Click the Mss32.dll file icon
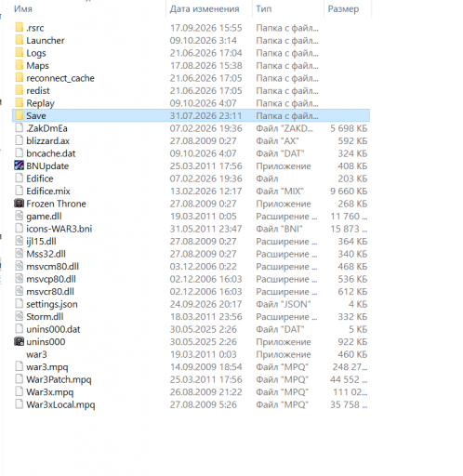 [x=20, y=253]
